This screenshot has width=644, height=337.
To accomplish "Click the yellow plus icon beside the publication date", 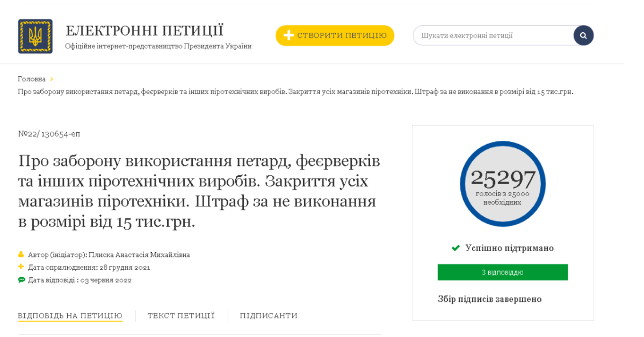I will pyautogui.click(x=21, y=267).
